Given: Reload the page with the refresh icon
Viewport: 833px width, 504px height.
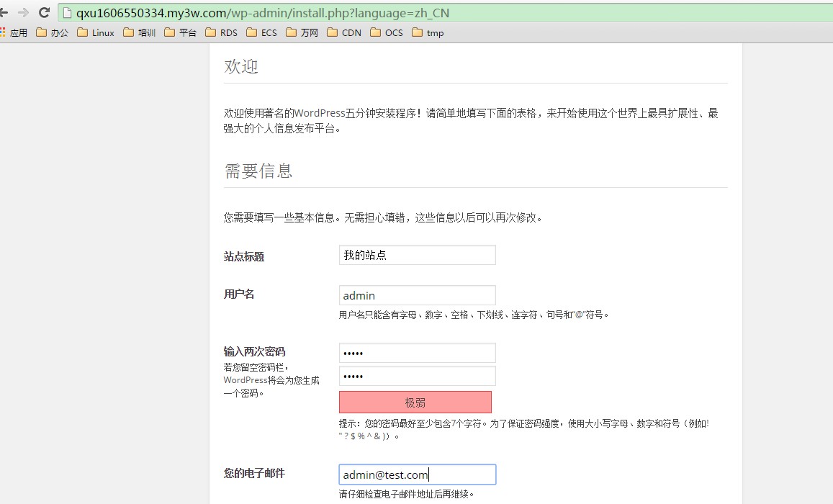Looking at the screenshot, I should click(44, 12).
